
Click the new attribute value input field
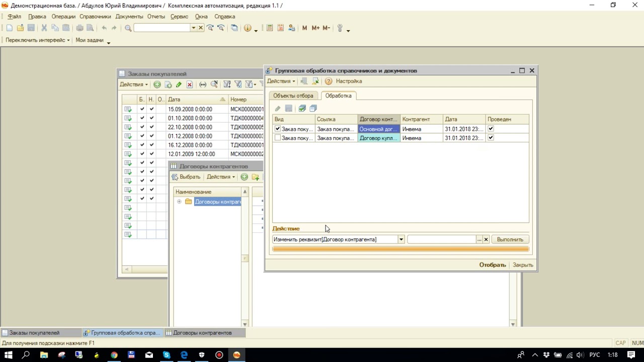pyautogui.click(x=441, y=239)
